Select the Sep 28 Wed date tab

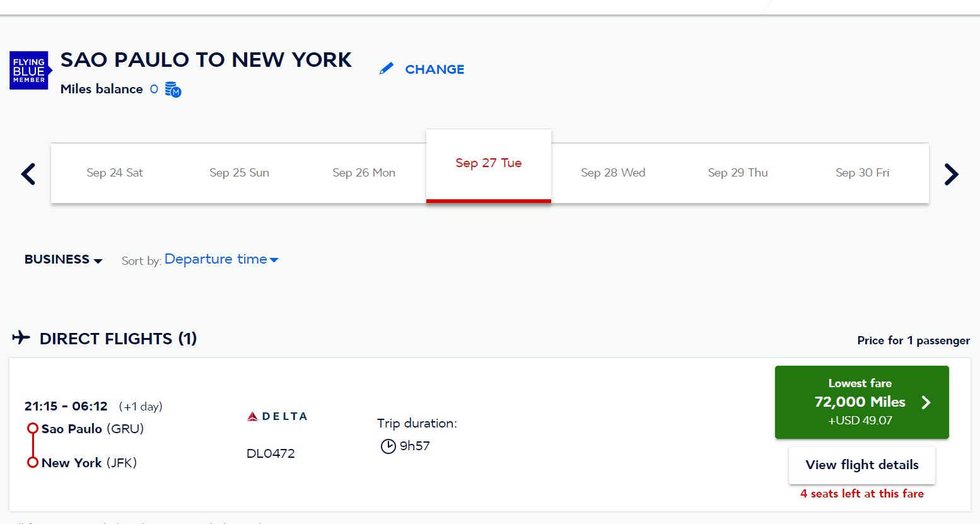613,173
